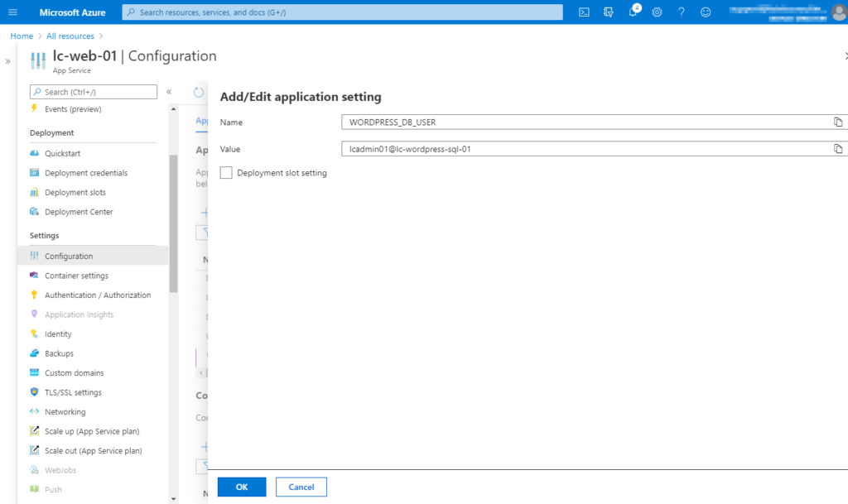Open Push in the sidebar
Screen dimensions: 848x504
tap(53, 489)
